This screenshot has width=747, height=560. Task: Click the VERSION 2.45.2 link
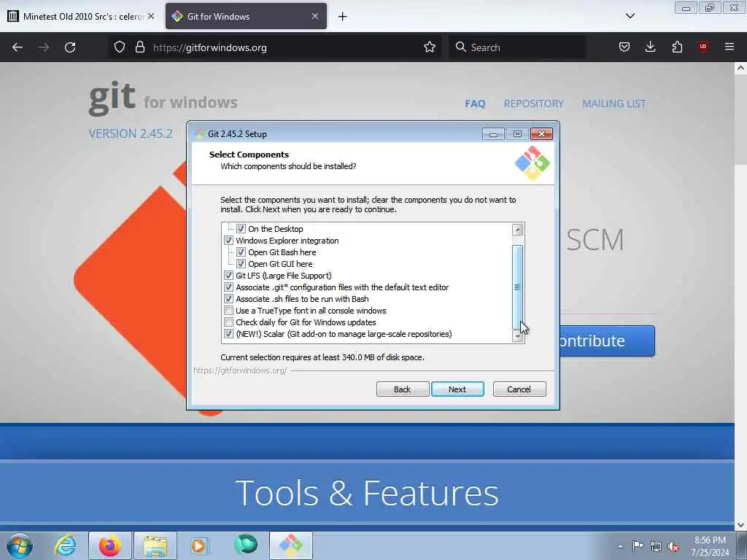coord(130,134)
